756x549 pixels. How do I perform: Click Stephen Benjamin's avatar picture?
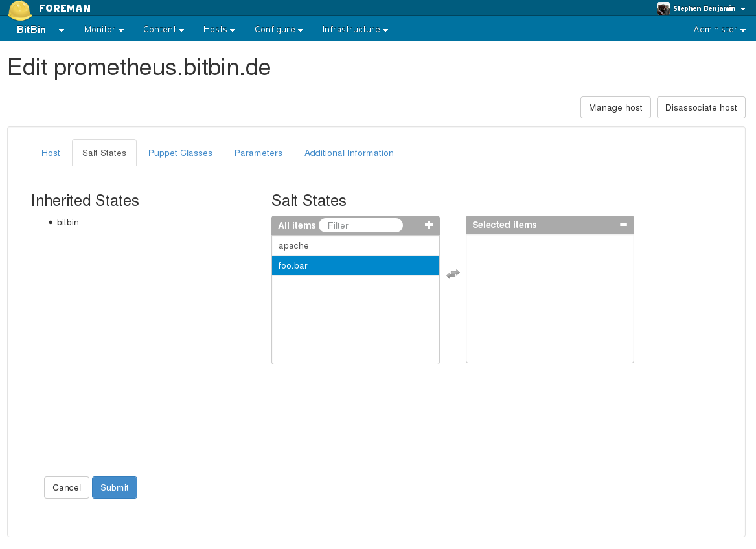pyautogui.click(x=663, y=8)
